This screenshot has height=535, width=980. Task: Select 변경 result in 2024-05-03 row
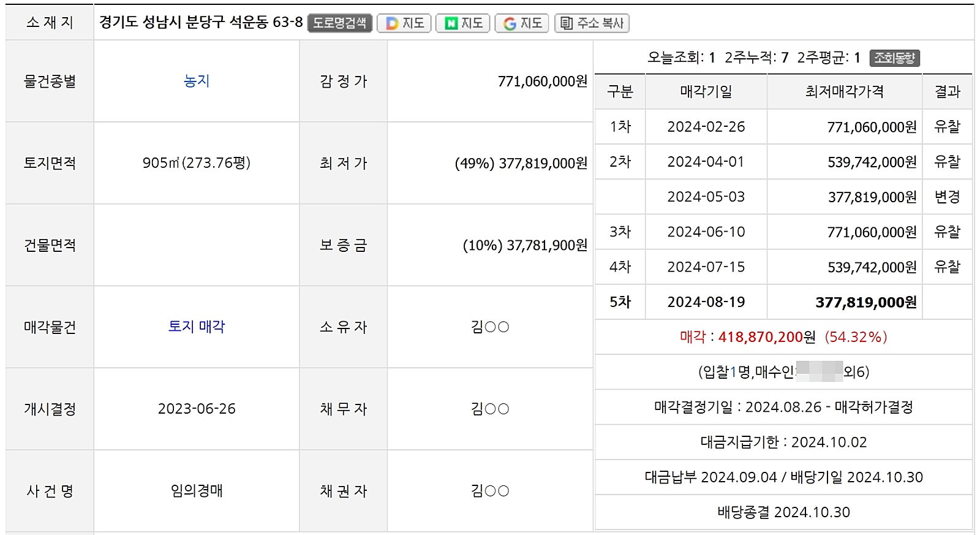(947, 197)
